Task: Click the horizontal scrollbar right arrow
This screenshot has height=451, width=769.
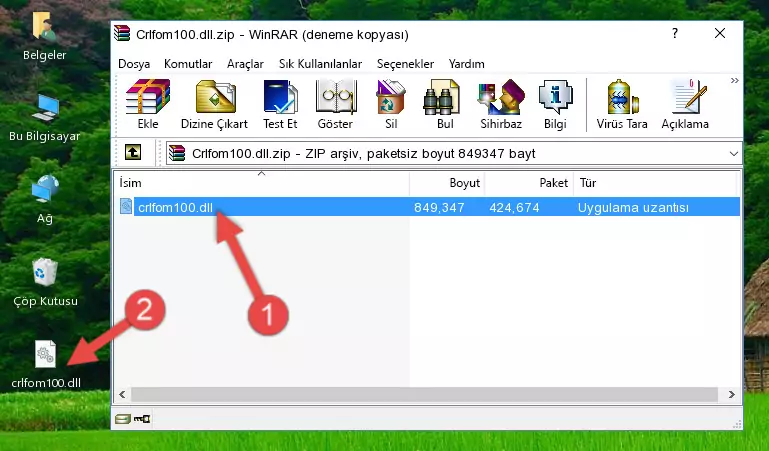Action: (x=731, y=394)
